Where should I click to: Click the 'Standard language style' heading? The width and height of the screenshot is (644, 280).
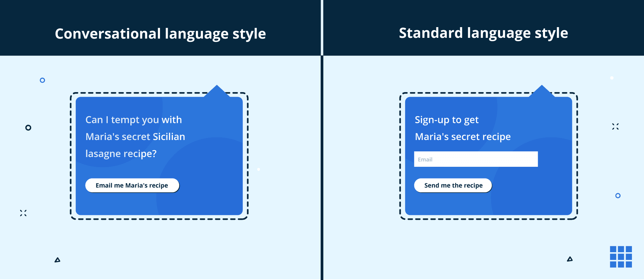tap(483, 33)
